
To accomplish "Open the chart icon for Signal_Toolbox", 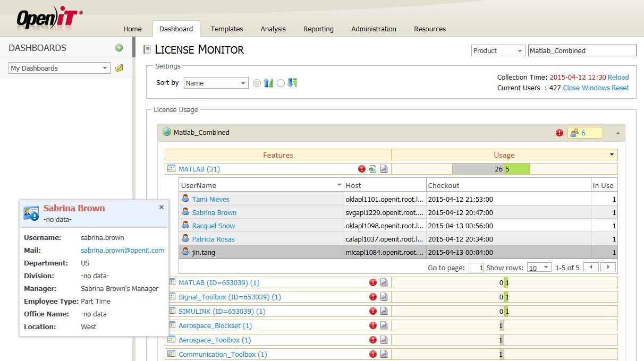I will [384, 297].
